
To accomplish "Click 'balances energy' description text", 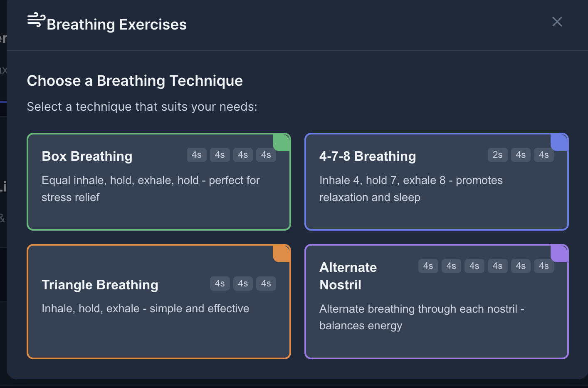I will [361, 326].
